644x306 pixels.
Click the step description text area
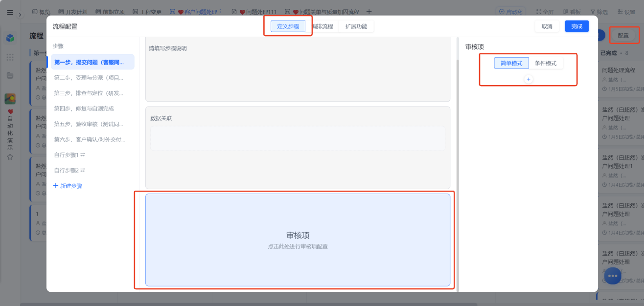click(x=298, y=69)
